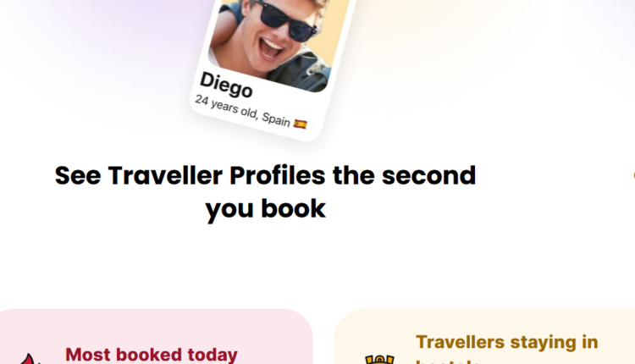This screenshot has width=635, height=364.
Task: Click the partially visible element at right edge
Action: (x=633, y=176)
